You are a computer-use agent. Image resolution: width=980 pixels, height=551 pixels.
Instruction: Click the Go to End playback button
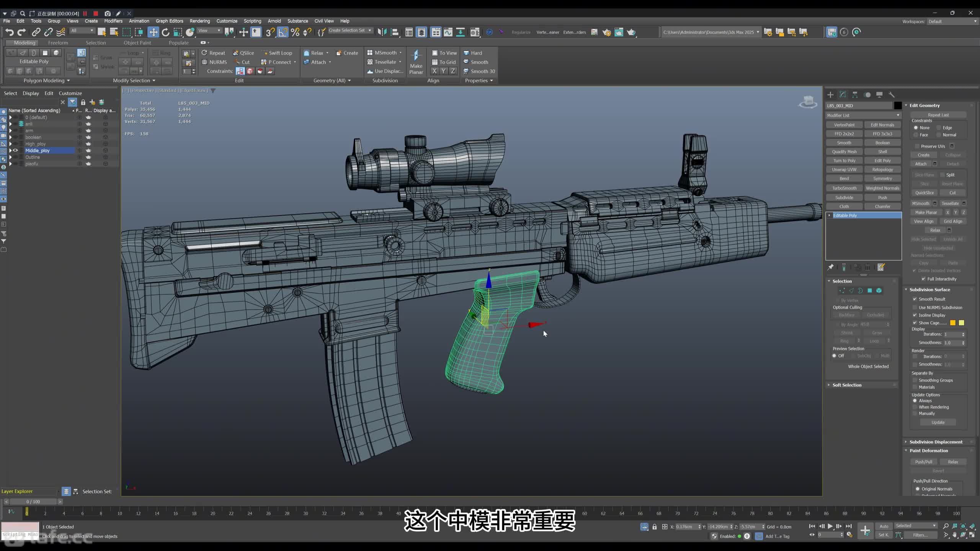(x=849, y=527)
